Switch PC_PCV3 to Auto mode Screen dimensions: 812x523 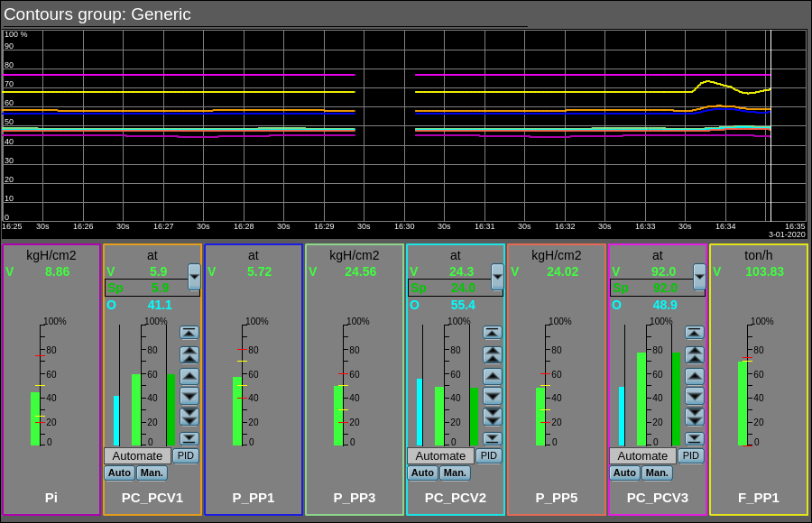624,473
